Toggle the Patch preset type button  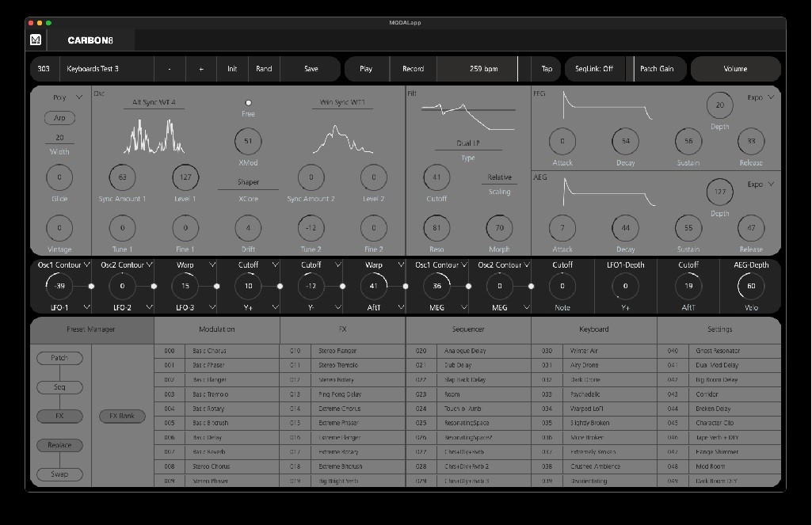[x=59, y=358]
